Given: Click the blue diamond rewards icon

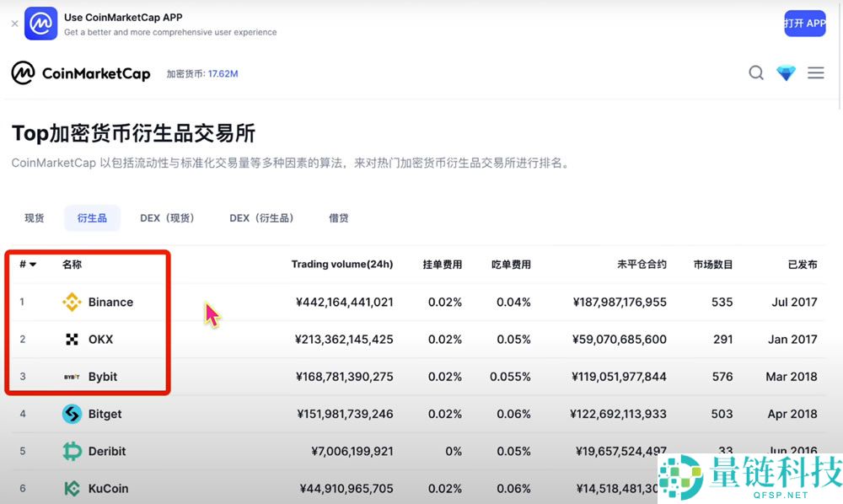Looking at the screenshot, I should tap(786, 73).
